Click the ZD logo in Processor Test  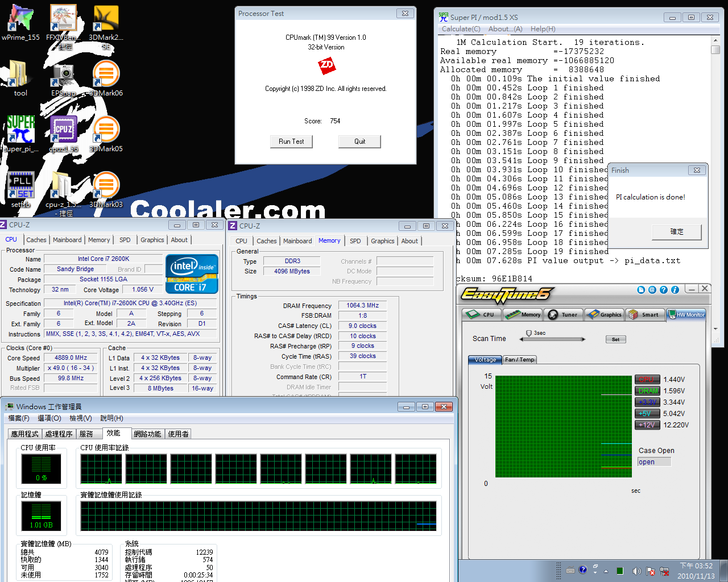coord(326,66)
